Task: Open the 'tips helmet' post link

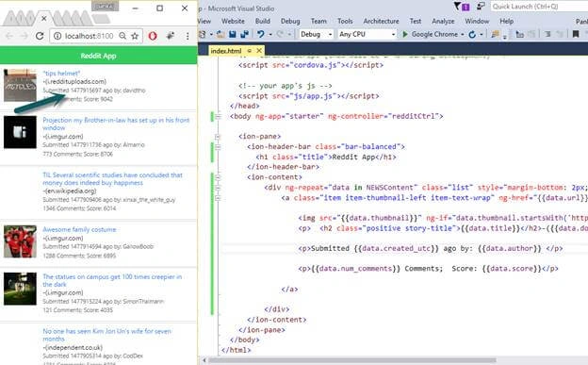Action: (61, 74)
